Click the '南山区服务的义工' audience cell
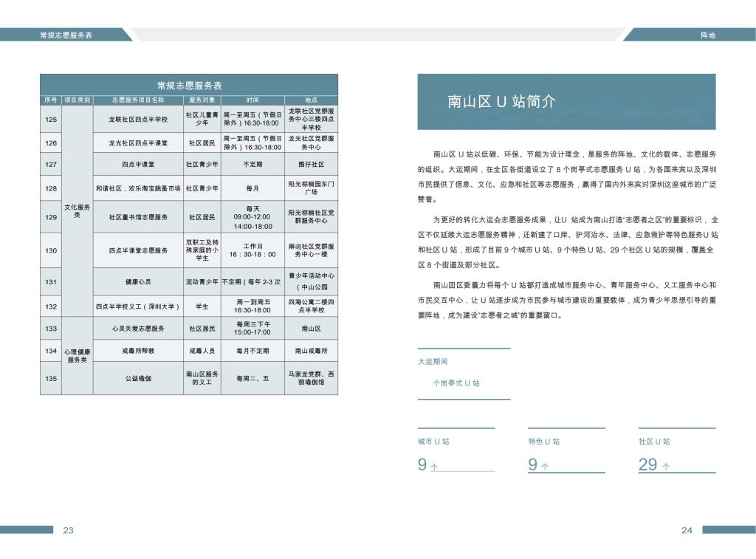756x559 pixels. [202, 378]
